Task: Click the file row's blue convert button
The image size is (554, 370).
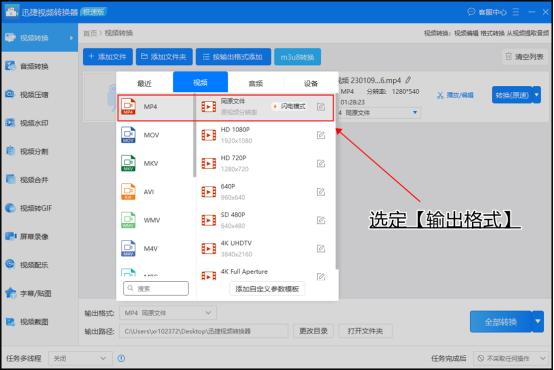Action: [x=512, y=95]
